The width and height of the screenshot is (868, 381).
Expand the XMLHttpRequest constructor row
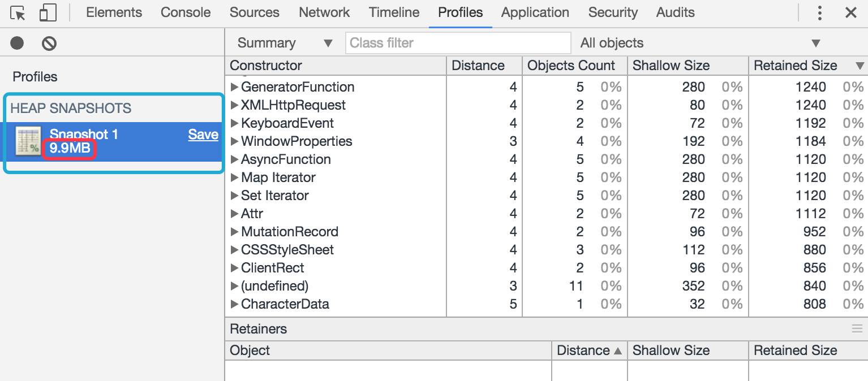pos(235,105)
